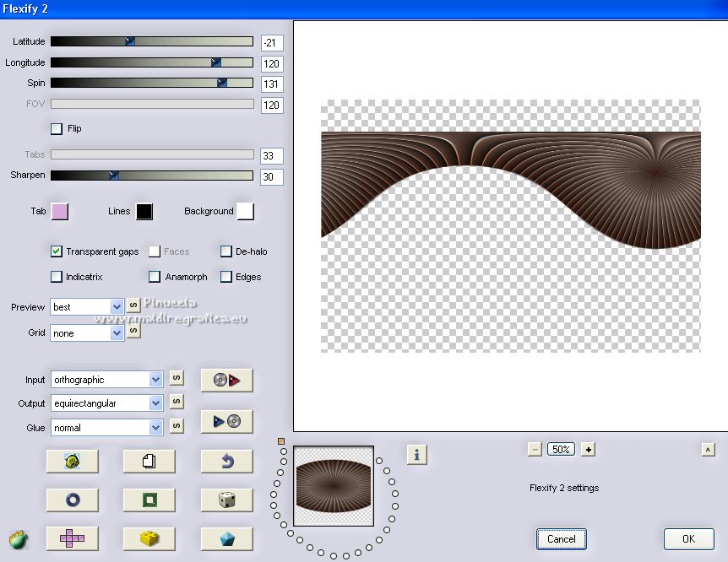Open the Input dropdown set to orthographic
This screenshot has height=562, width=728.
pos(106,380)
